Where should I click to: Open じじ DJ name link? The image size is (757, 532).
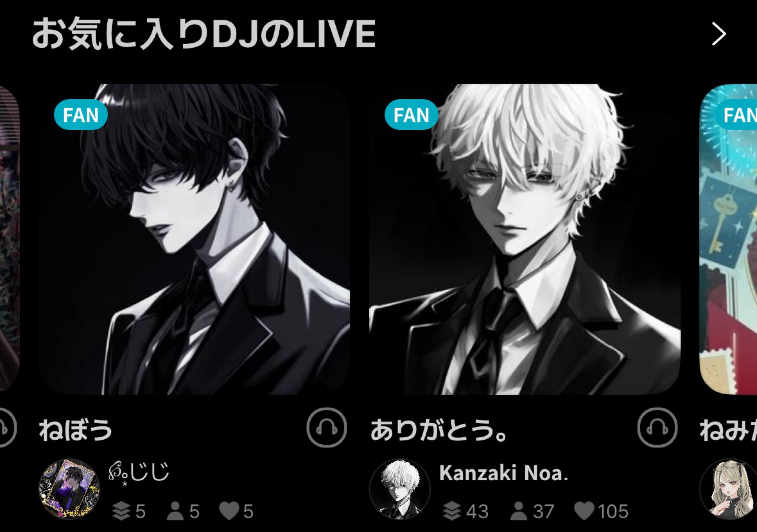click(x=139, y=474)
